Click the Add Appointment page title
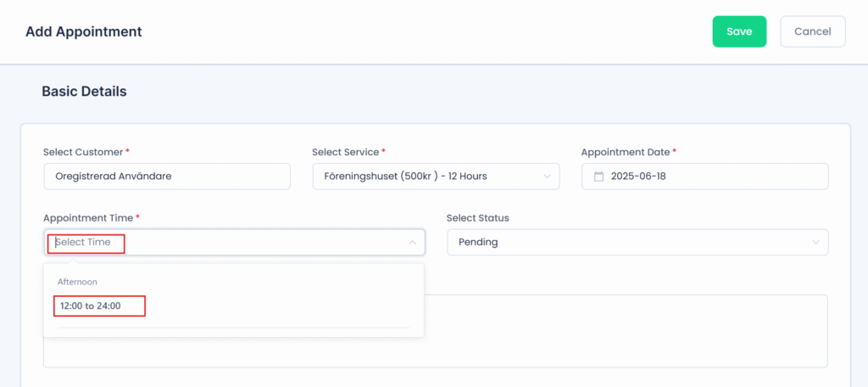The image size is (868, 387). (84, 31)
